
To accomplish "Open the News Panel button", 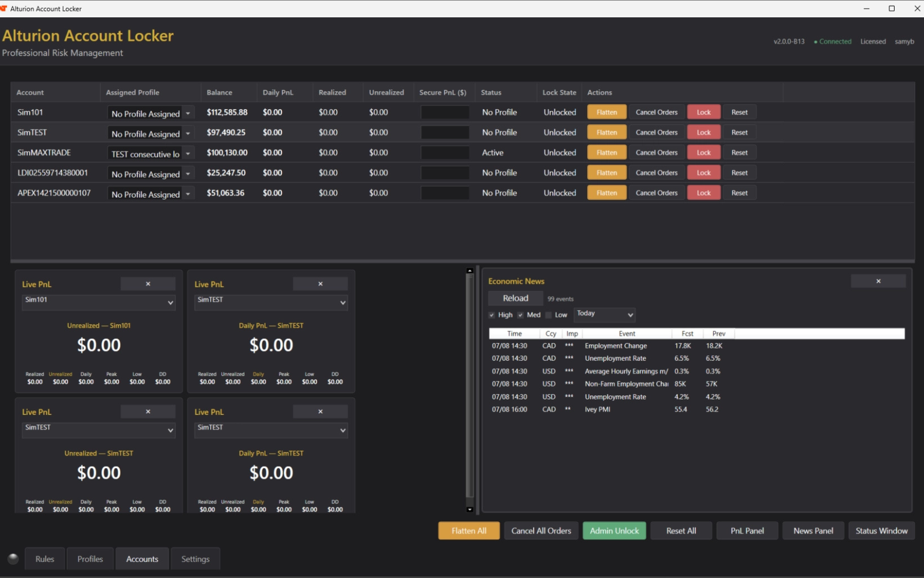I will [813, 531].
